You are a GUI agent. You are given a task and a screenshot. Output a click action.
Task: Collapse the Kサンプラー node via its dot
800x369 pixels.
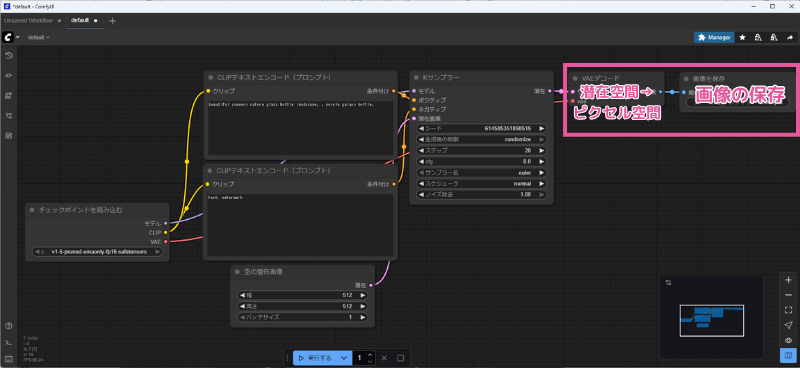point(415,78)
